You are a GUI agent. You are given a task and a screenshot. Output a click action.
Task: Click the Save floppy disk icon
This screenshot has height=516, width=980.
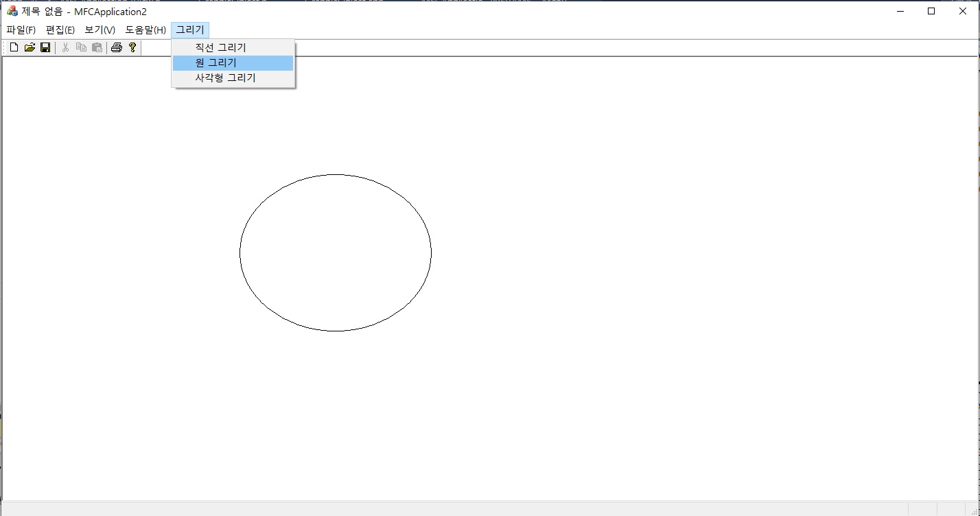click(45, 47)
